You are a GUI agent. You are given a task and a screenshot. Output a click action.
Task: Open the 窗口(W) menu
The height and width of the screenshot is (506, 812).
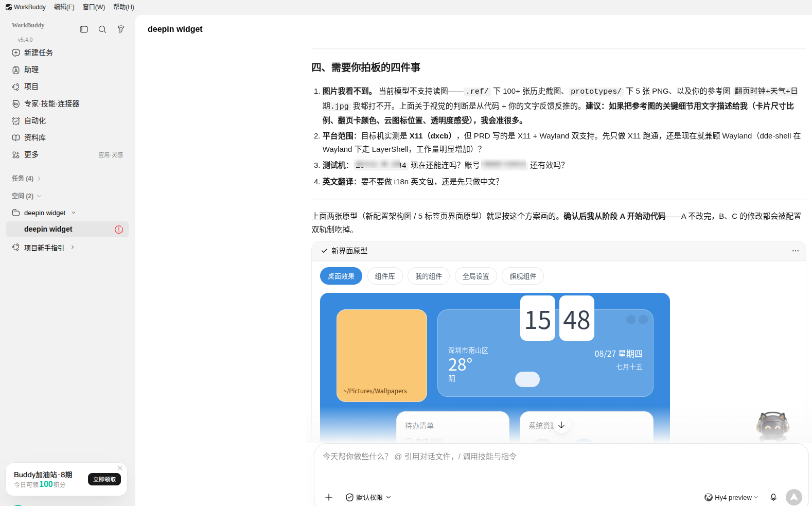[94, 7]
